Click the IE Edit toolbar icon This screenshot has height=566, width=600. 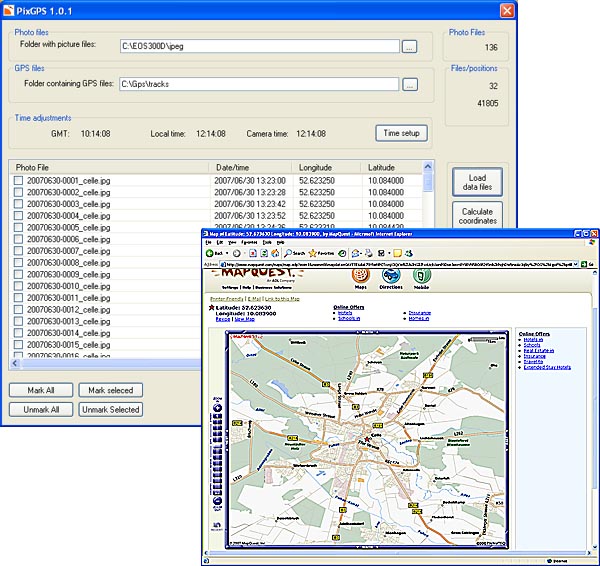[381, 253]
